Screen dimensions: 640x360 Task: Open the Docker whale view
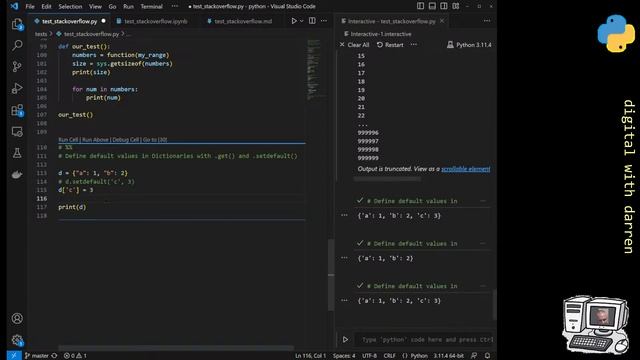17,175
